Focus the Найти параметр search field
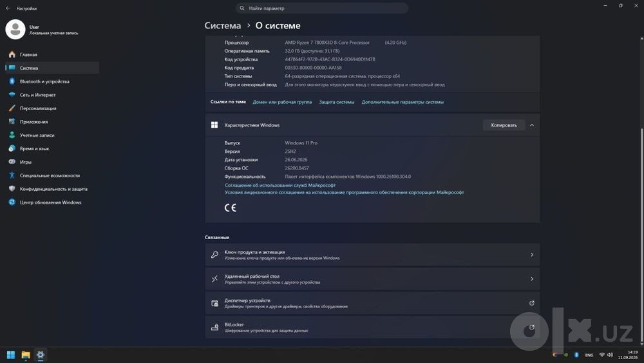Screen dimensions: 644x363 [322, 8]
